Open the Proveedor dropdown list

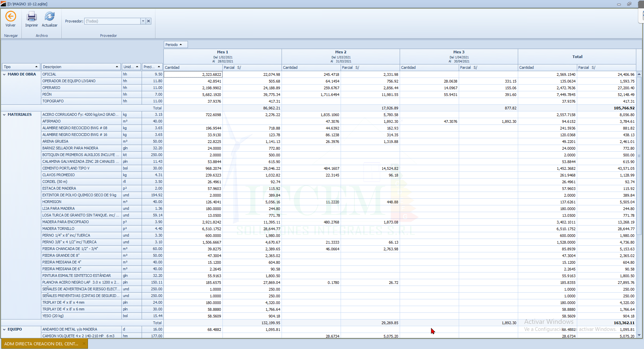point(143,21)
